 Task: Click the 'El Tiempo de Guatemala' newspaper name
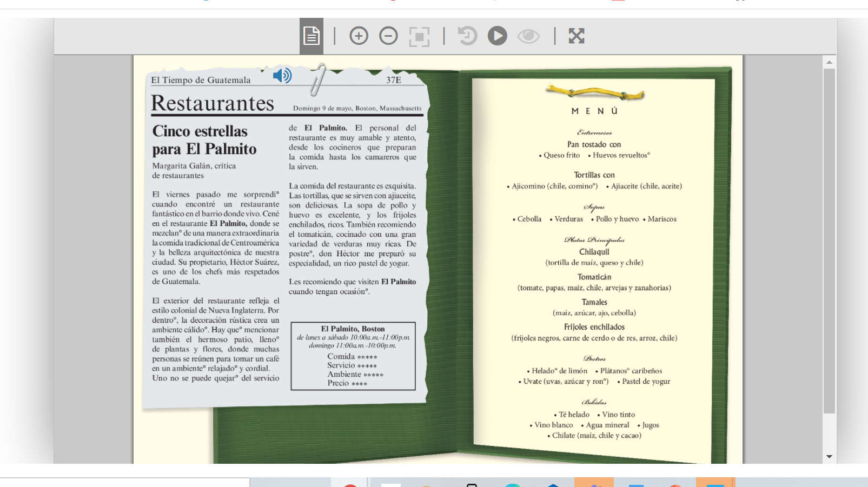(201, 80)
